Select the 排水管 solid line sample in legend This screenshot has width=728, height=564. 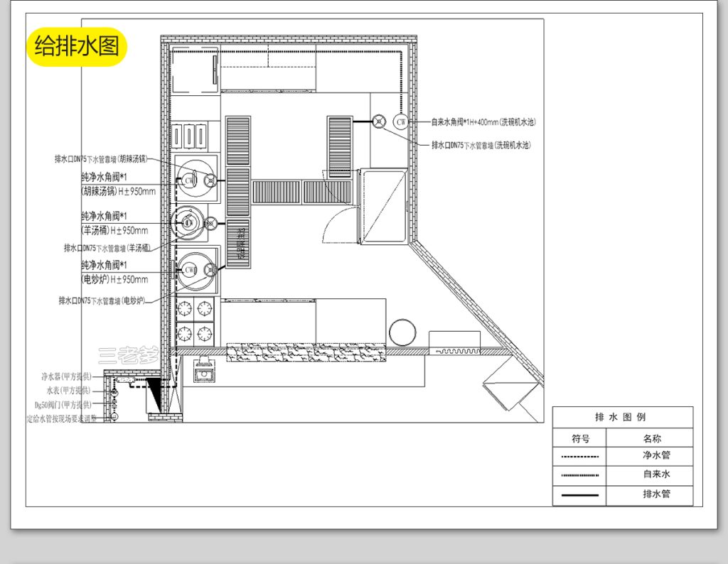[579, 494]
